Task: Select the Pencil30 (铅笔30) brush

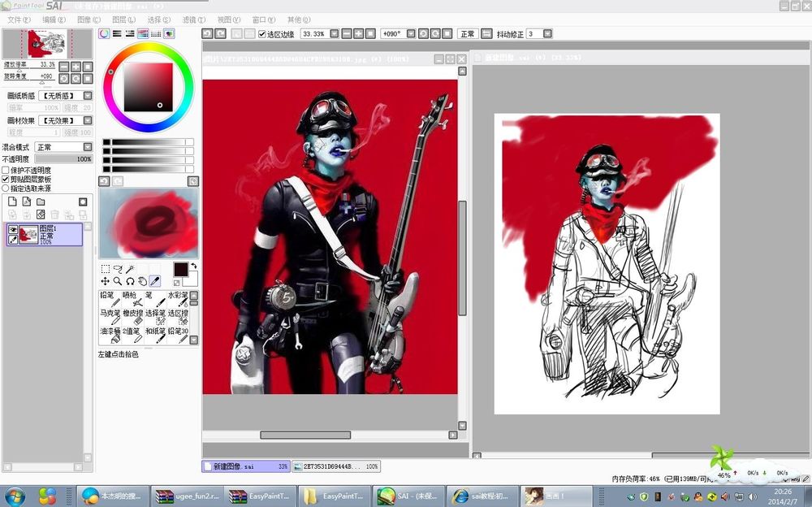Action: pos(178,335)
